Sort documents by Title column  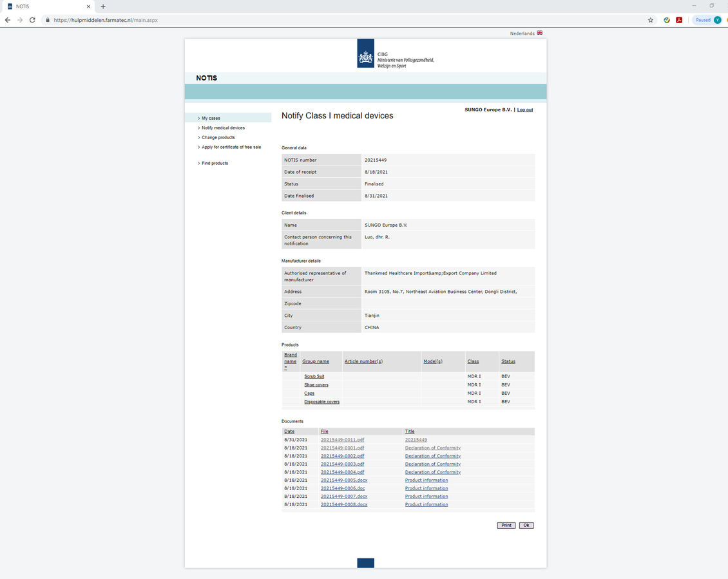(410, 432)
